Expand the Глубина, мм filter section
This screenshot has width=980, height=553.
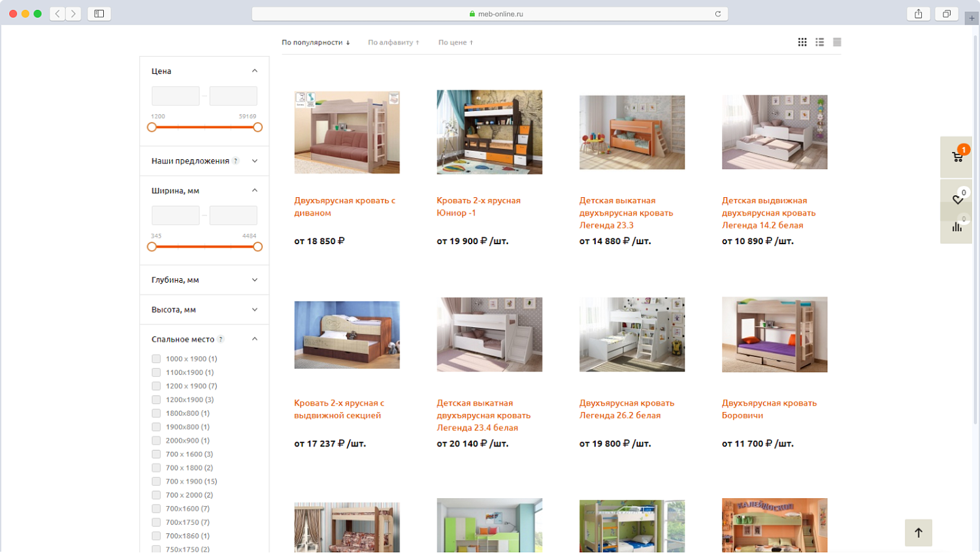point(204,280)
